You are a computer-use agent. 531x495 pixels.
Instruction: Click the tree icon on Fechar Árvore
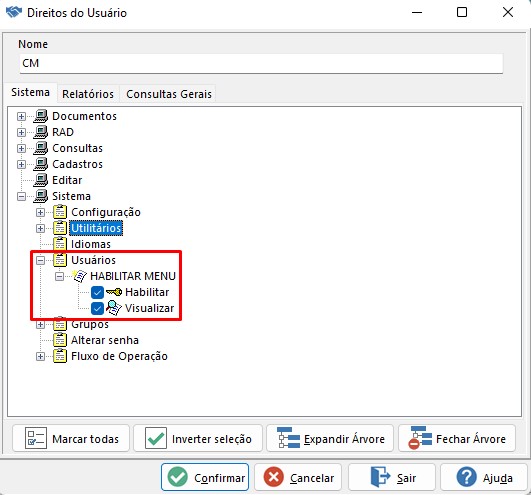(420, 438)
